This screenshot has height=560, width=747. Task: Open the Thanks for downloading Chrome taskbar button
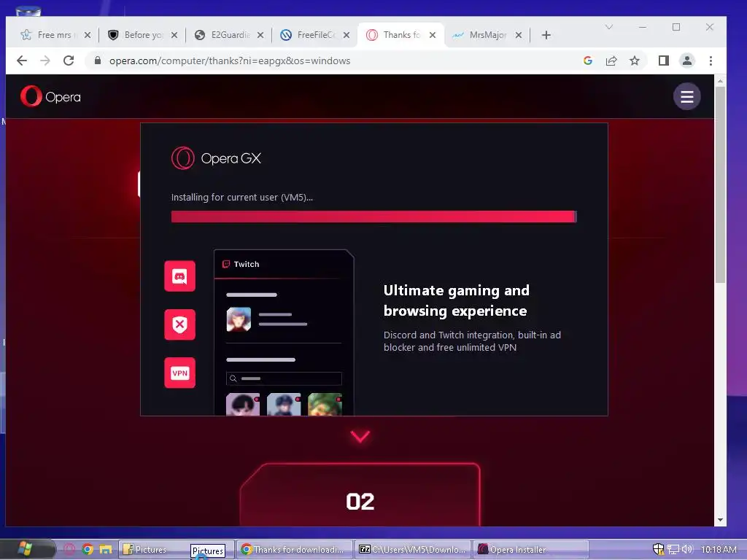[295, 550]
